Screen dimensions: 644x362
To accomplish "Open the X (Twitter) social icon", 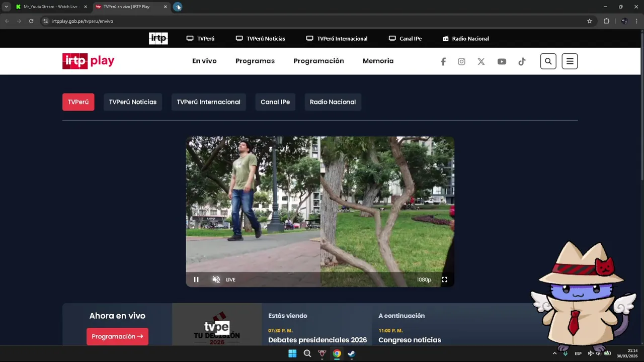I will [481, 61].
